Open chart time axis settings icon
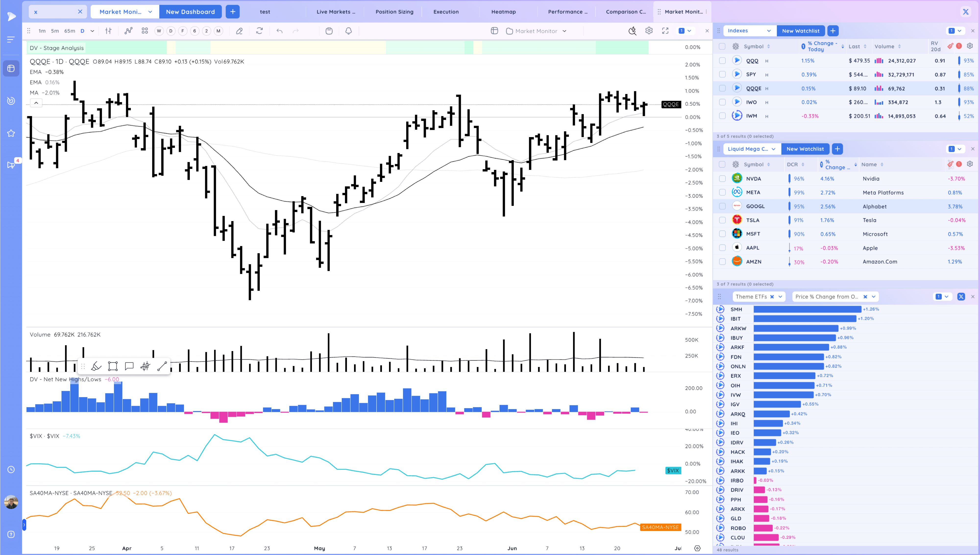 tap(697, 548)
